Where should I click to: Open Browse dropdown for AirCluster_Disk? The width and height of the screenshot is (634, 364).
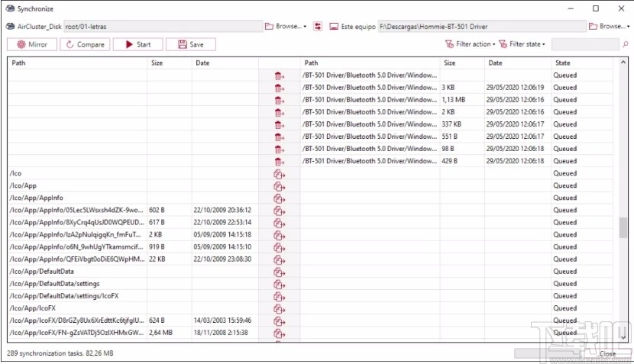[286, 26]
